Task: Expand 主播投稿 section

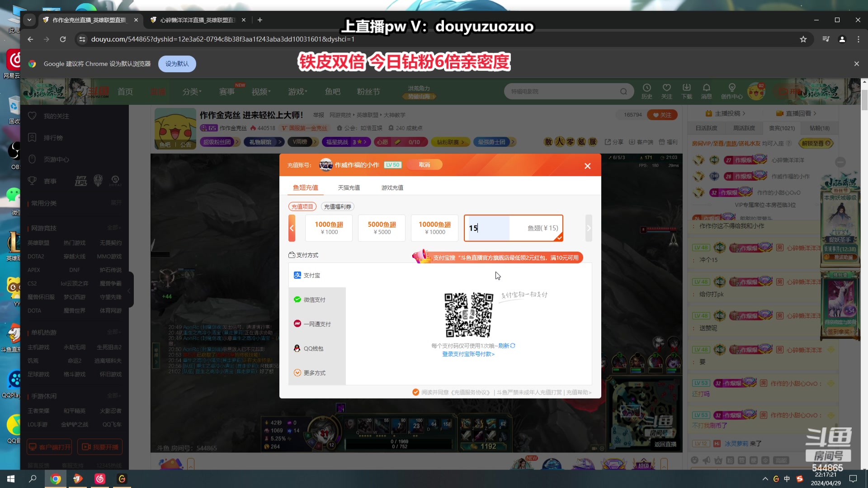Action: point(725,113)
